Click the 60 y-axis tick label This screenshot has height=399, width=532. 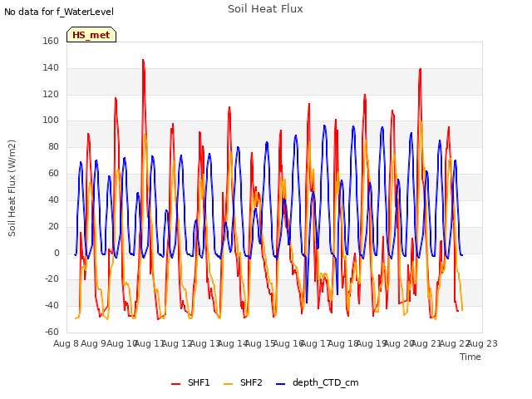point(53,173)
